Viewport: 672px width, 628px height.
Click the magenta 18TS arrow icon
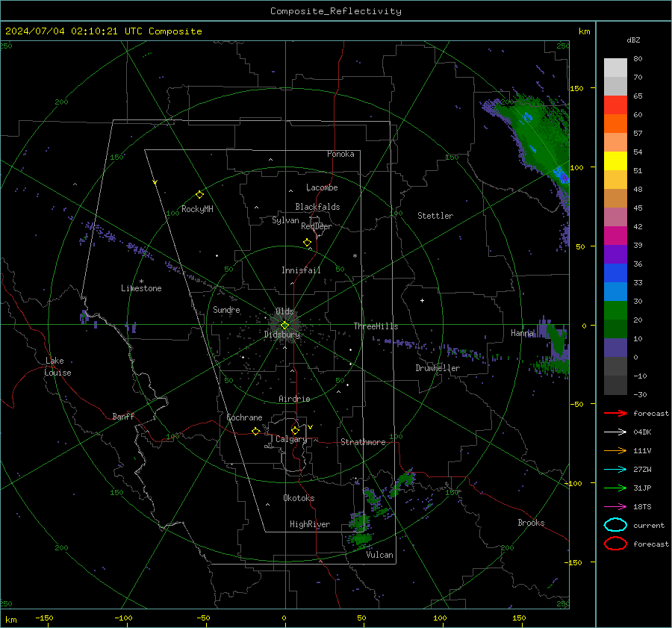click(x=615, y=507)
